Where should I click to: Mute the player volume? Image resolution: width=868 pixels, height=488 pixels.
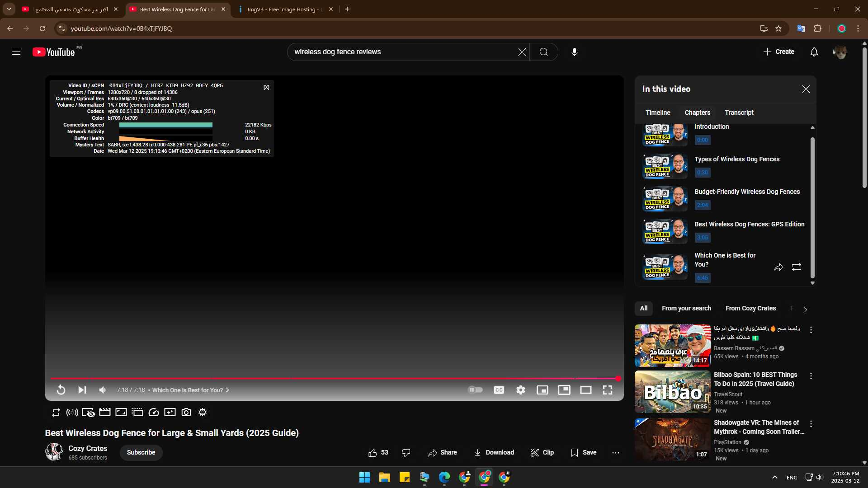(103, 389)
